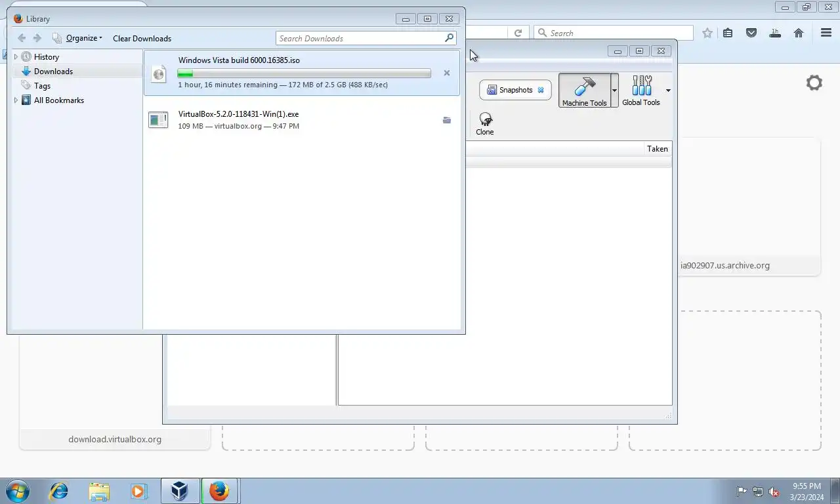Cancel the Windows Vista ISO download

(x=447, y=73)
